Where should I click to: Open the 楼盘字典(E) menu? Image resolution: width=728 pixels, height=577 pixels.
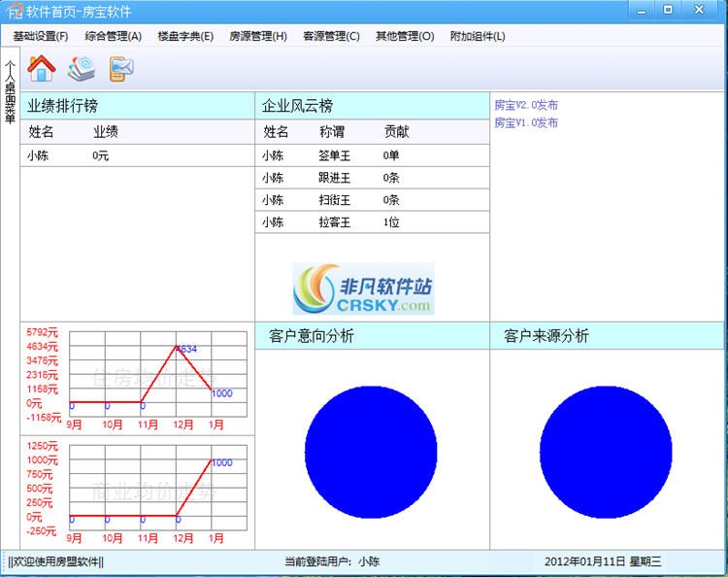(185, 36)
